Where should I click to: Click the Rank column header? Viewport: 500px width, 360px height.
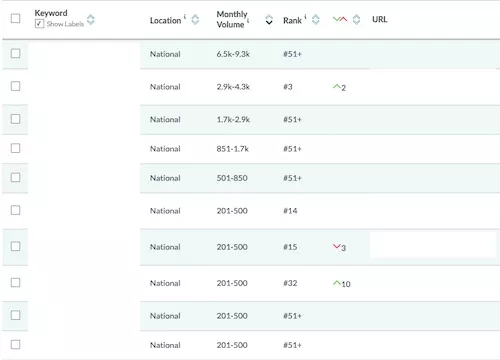[x=292, y=20]
